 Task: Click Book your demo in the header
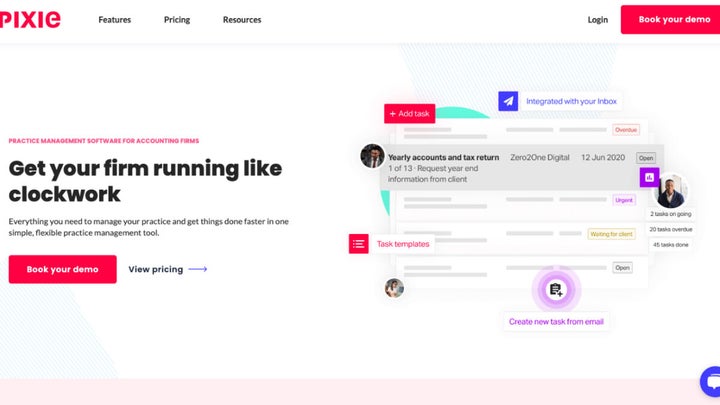point(674,20)
